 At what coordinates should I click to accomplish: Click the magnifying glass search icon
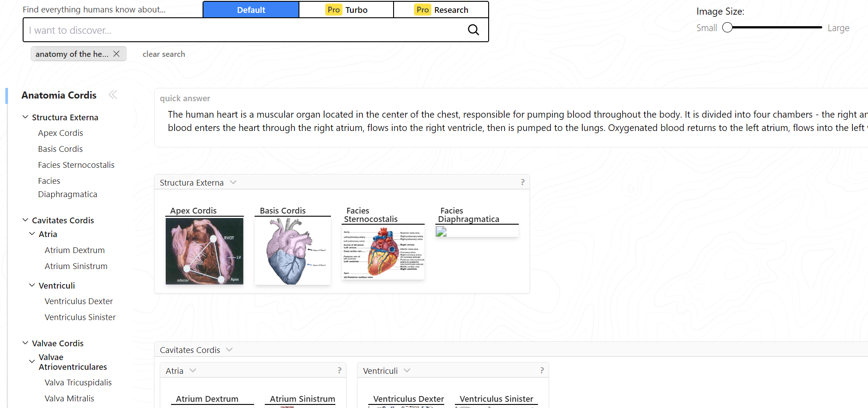473,30
